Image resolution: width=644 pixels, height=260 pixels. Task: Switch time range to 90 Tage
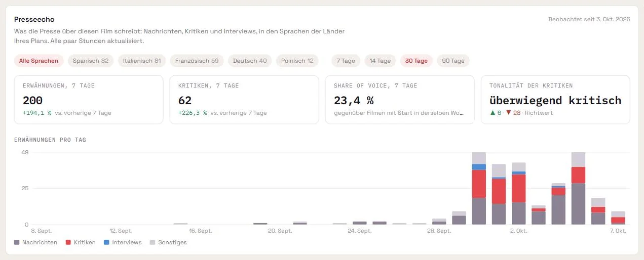point(453,61)
